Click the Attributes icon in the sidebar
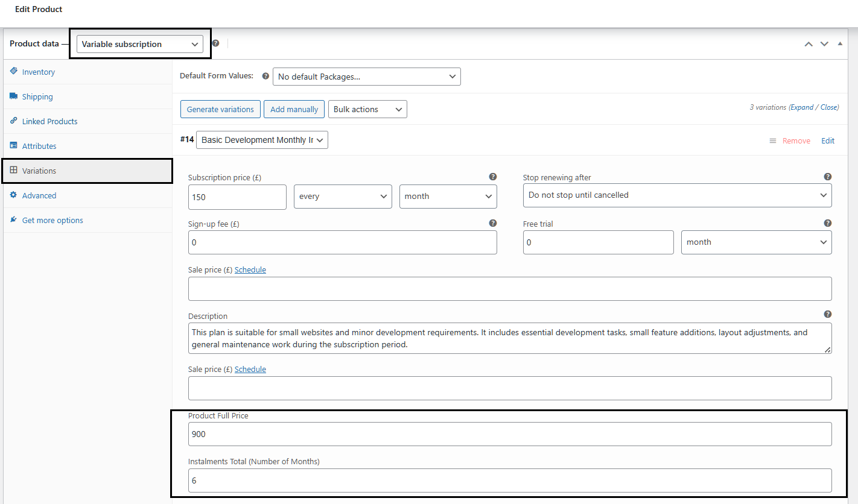The width and height of the screenshot is (858, 504). 13,145
